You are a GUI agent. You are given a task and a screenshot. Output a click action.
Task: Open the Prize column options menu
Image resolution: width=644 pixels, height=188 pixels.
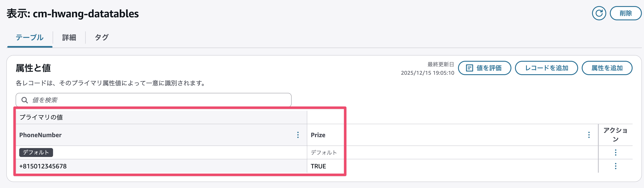589,135
